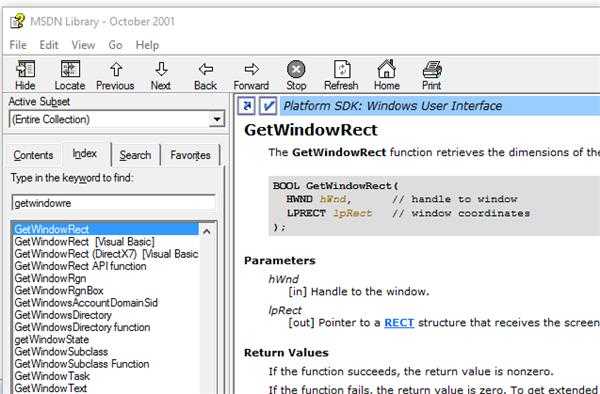Select the GetWindowsDirectory entry
The height and width of the screenshot is (394, 600).
tap(63, 315)
